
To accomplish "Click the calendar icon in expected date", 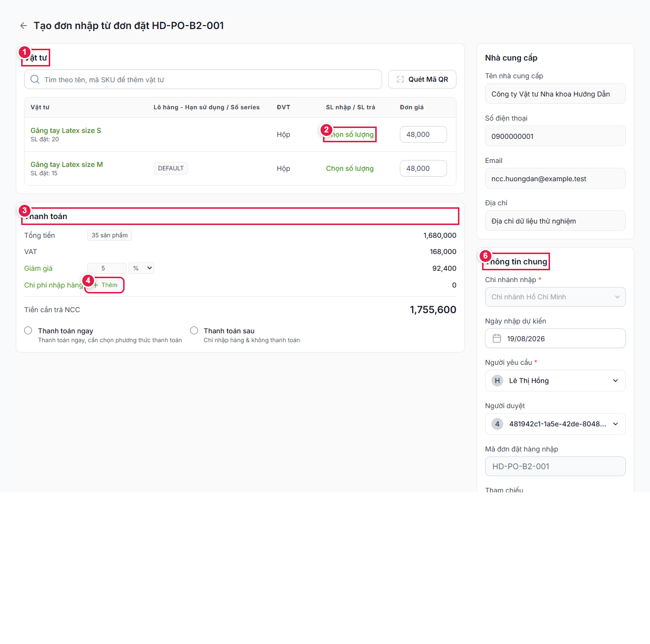I will coord(497,338).
